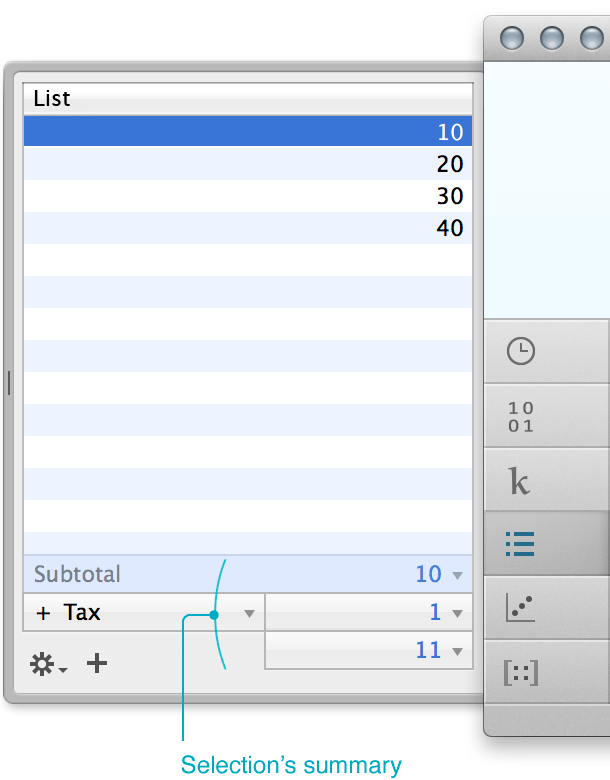The height and width of the screenshot is (780, 610).
Task: Add a new list item with plus
Action: tap(97, 663)
